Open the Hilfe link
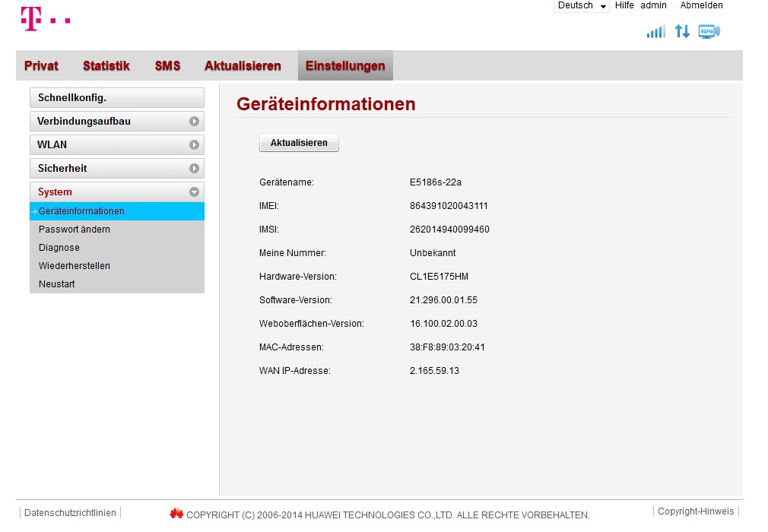Image resolution: width=768 pixels, height=532 pixels. 624,5
